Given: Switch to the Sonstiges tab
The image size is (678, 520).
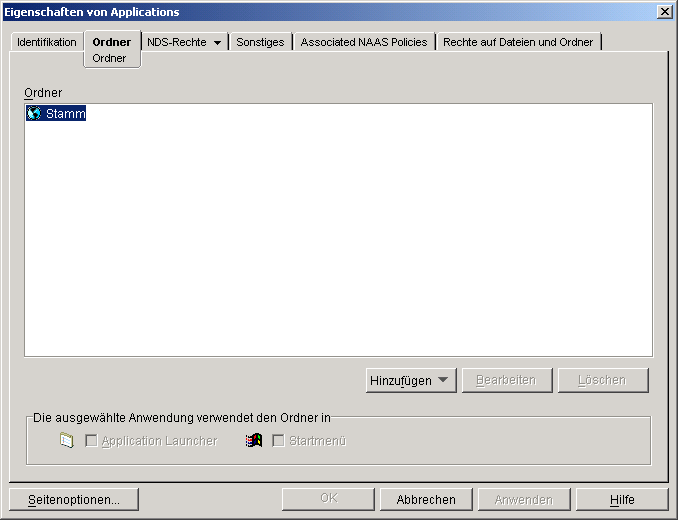Looking at the screenshot, I should click(260, 42).
